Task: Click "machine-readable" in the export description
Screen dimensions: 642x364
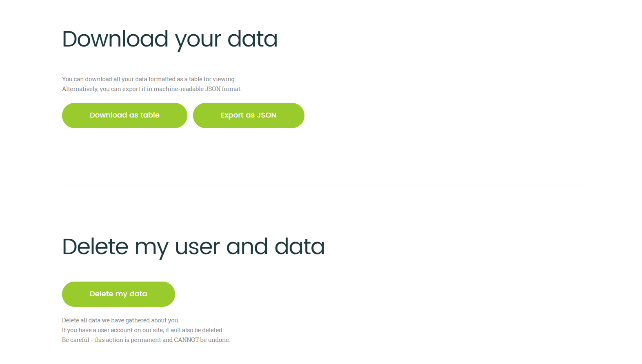Action: 178,89
